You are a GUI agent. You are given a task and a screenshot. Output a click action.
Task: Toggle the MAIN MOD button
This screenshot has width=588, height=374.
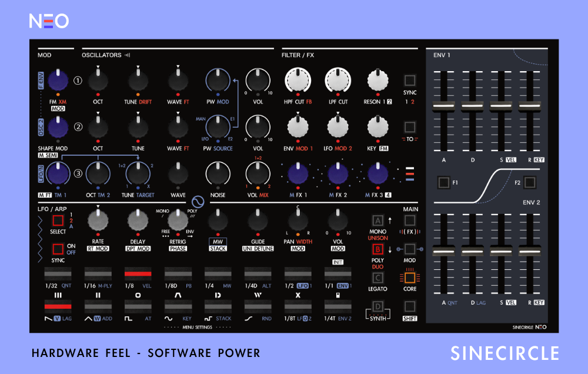pos(409,249)
